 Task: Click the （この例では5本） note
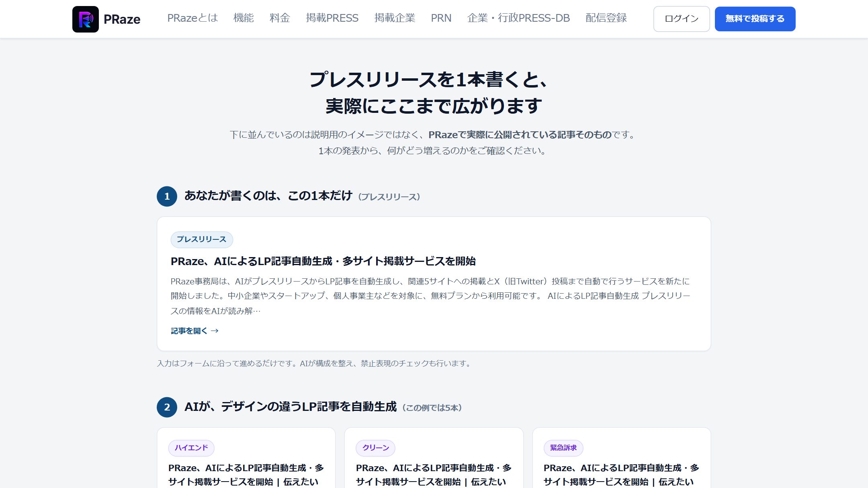tap(432, 408)
